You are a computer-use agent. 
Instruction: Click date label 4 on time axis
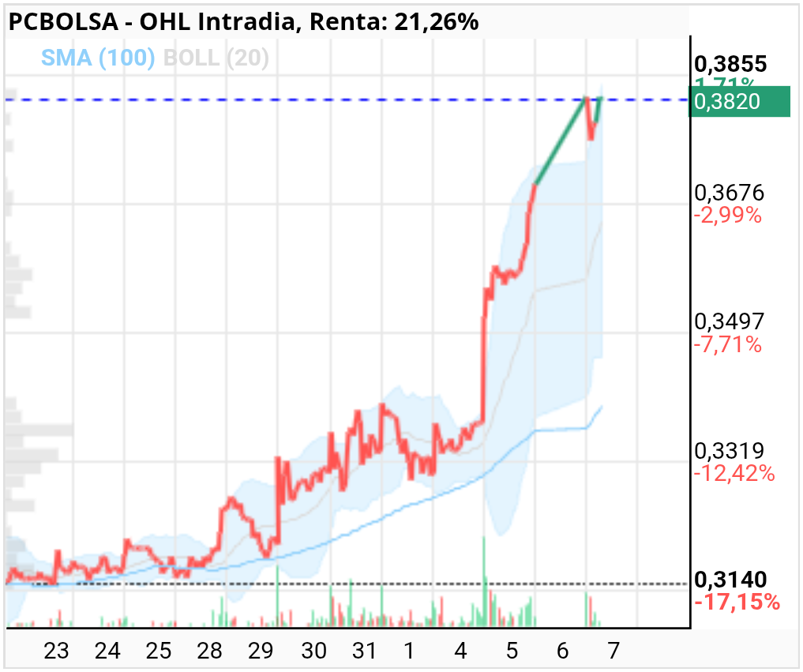461,651
